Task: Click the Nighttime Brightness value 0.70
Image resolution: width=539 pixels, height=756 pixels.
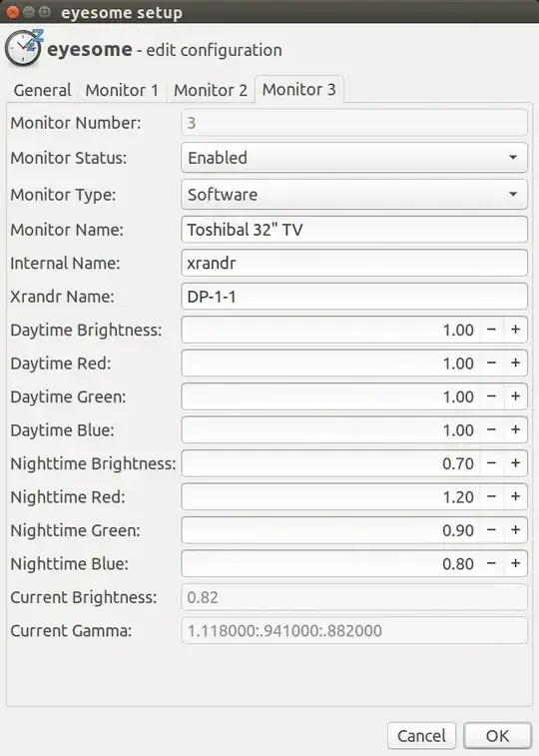Action: pyautogui.click(x=458, y=463)
